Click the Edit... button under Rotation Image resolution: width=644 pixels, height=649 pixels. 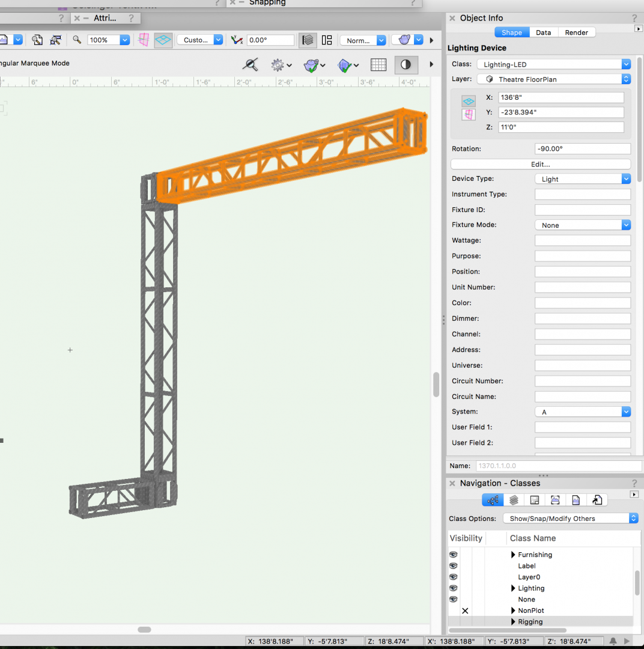[540, 164]
